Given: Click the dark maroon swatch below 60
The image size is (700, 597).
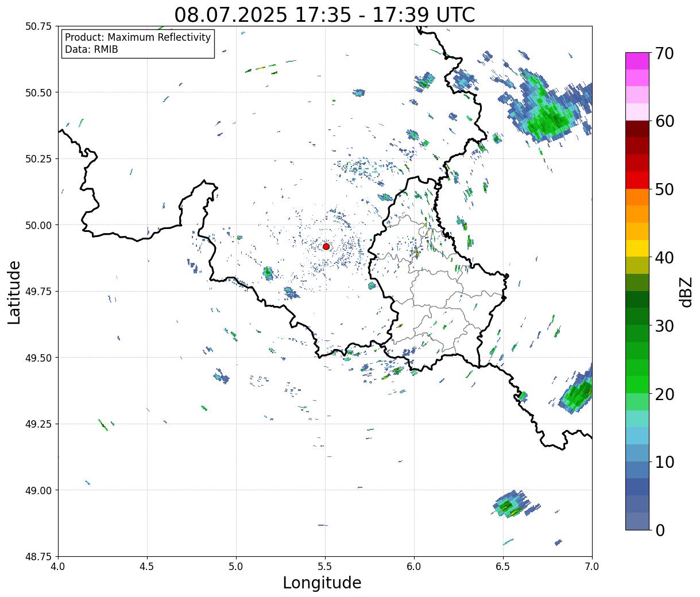Looking at the screenshot, I should 637,129.
